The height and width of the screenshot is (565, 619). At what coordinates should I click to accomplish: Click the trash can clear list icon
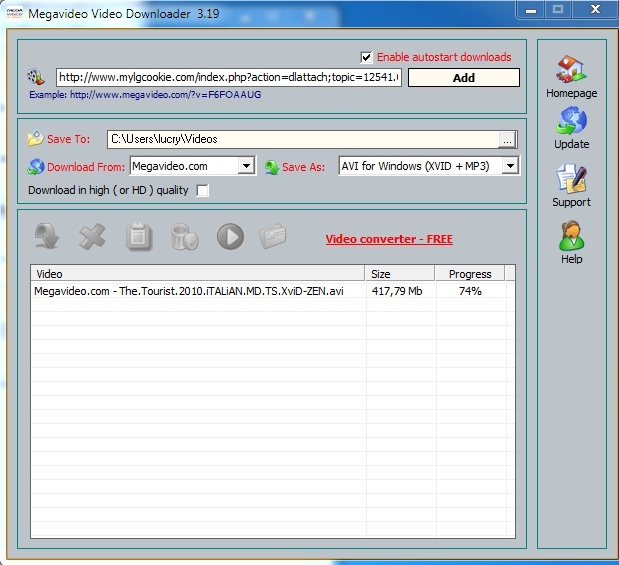tap(184, 237)
